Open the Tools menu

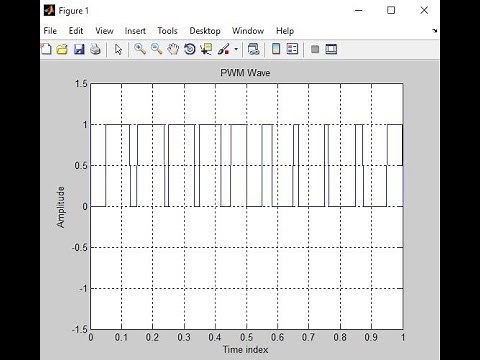(x=167, y=31)
